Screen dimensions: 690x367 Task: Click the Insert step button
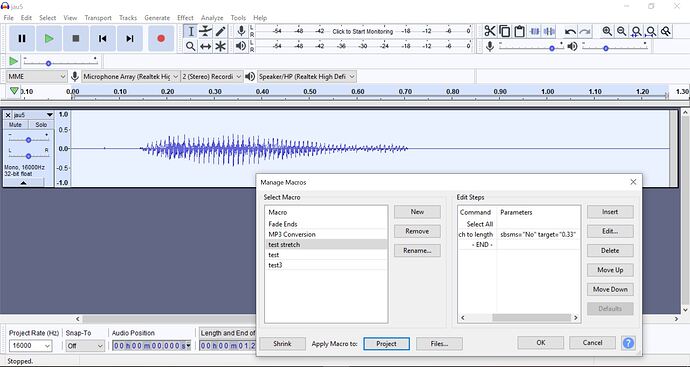(610, 212)
